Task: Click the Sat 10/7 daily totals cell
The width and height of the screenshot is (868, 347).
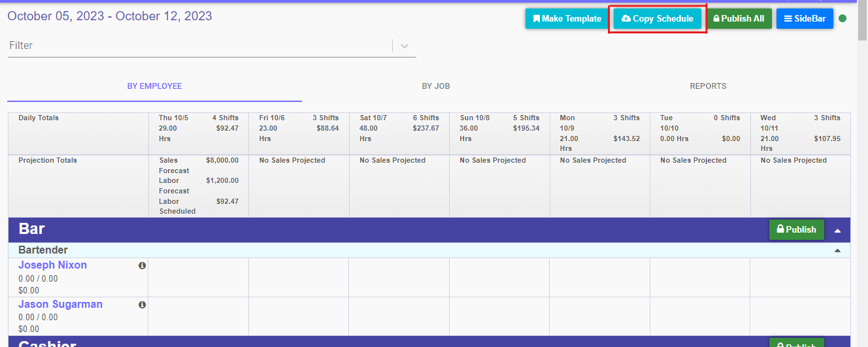Action: click(399, 133)
